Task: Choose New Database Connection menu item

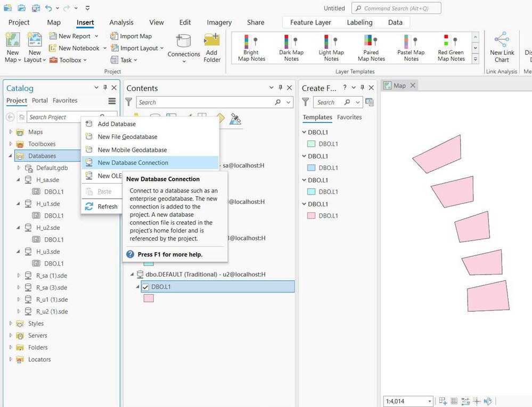Action: click(x=150, y=163)
